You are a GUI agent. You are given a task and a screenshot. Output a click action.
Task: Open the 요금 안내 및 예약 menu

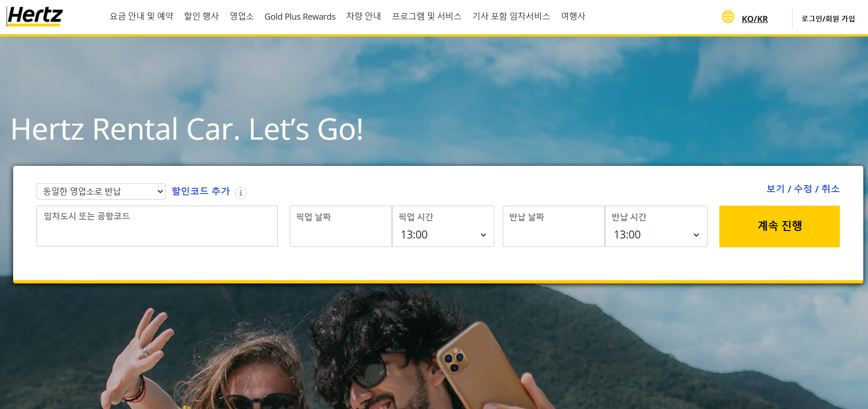[141, 16]
